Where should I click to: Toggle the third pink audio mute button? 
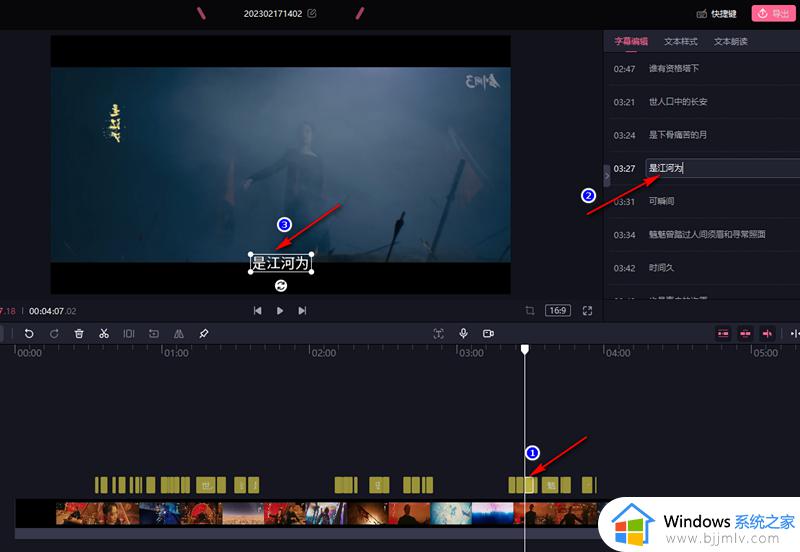[x=767, y=334]
